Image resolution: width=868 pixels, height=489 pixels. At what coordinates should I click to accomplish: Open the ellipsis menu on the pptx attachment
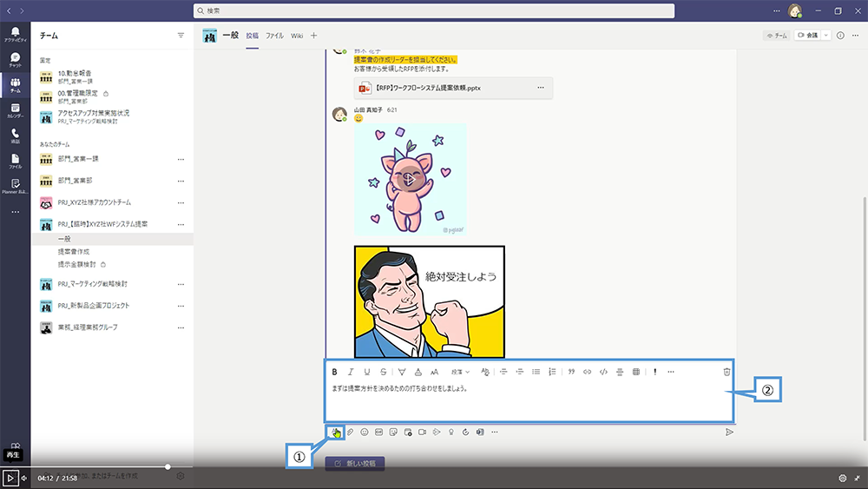pyautogui.click(x=540, y=88)
